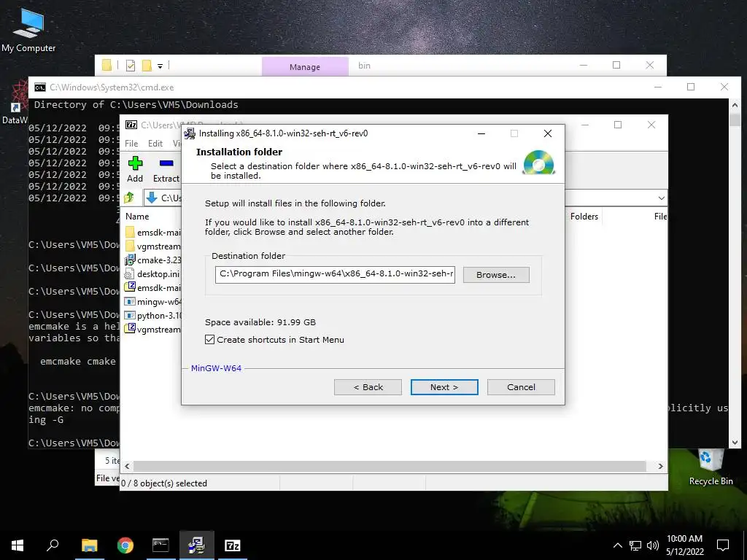Select the emsdk-main folder in 7-Zip
The height and width of the screenshot is (560, 747).
pos(152,233)
